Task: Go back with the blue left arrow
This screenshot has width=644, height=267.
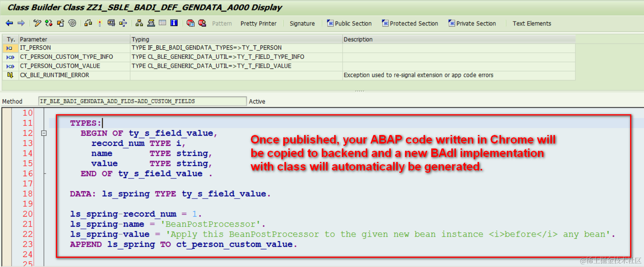Action: click(9, 23)
